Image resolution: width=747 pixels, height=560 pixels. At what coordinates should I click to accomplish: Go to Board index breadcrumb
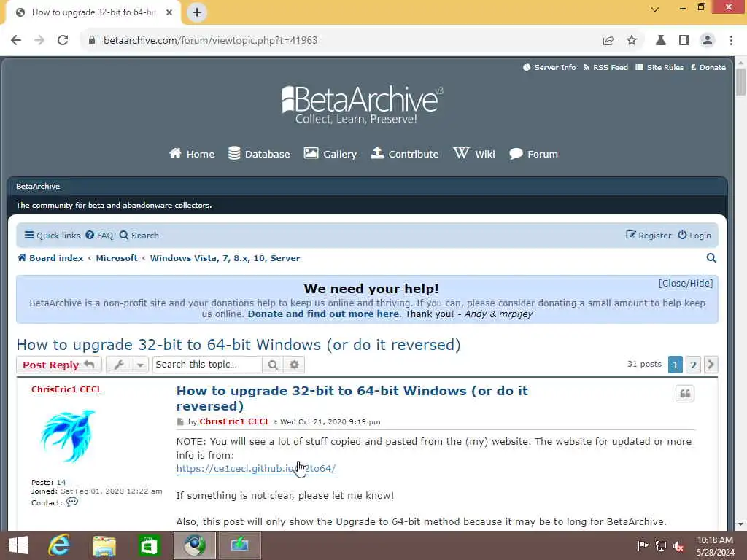[x=50, y=258]
